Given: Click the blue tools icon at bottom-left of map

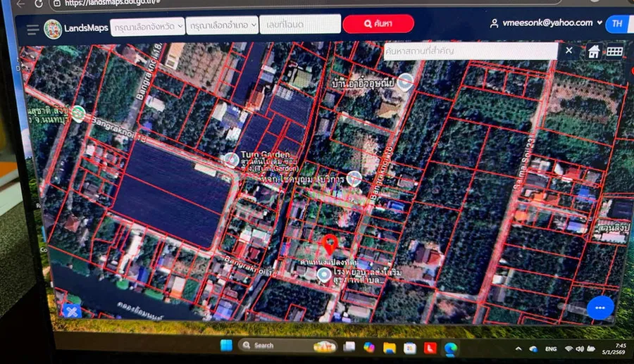Looking at the screenshot, I should click(72, 310).
